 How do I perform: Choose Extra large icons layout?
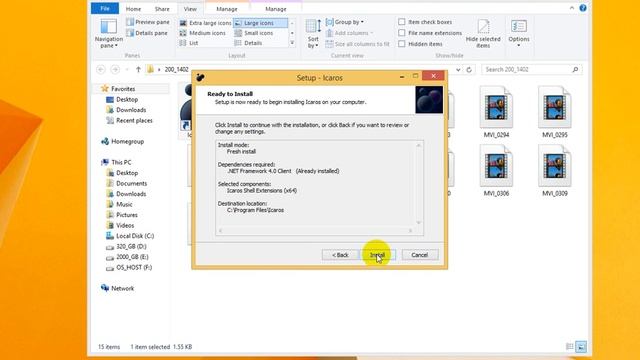point(205,23)
